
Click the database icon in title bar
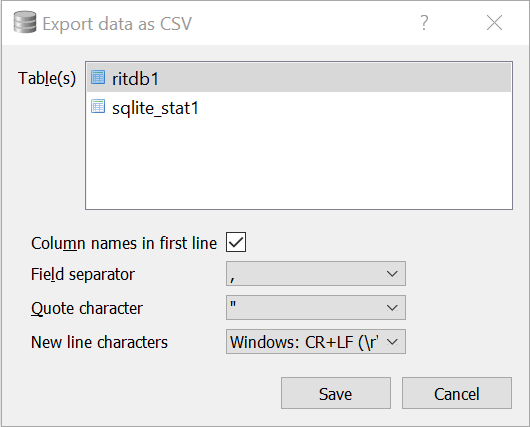tap(25, 22)
